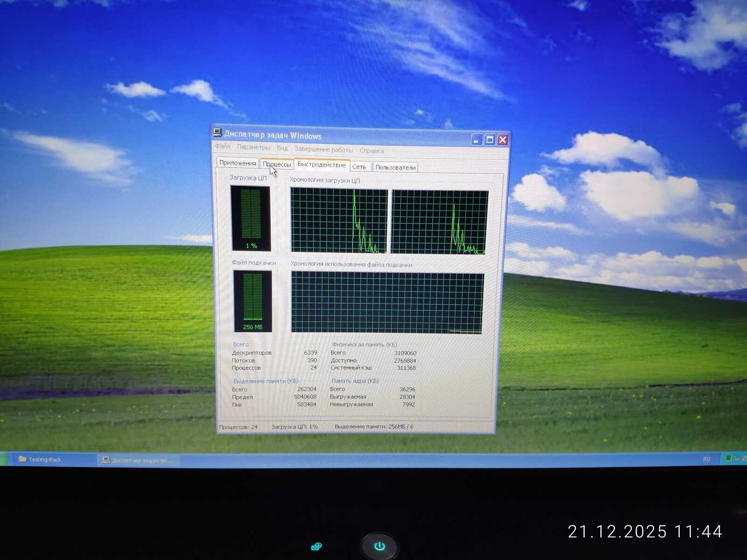Click the commit total value 262304
The width and height of the screenshot is (747, 560).
(307, 389)
